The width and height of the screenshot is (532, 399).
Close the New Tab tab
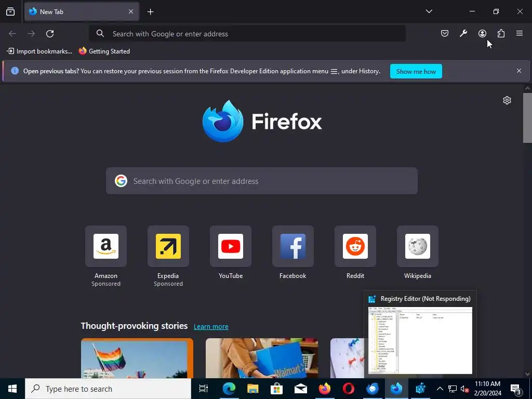click(131, 11)
